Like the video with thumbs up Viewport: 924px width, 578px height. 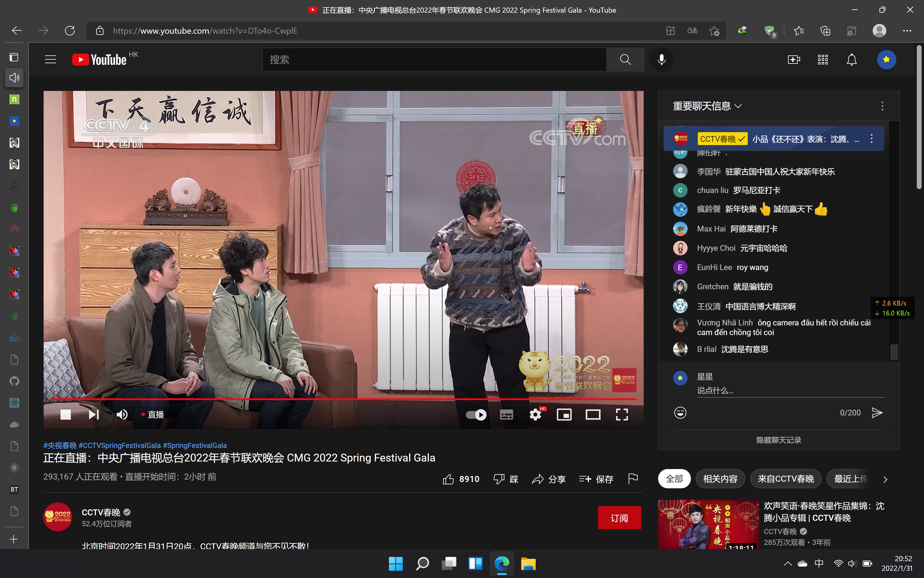coord(461,479)
